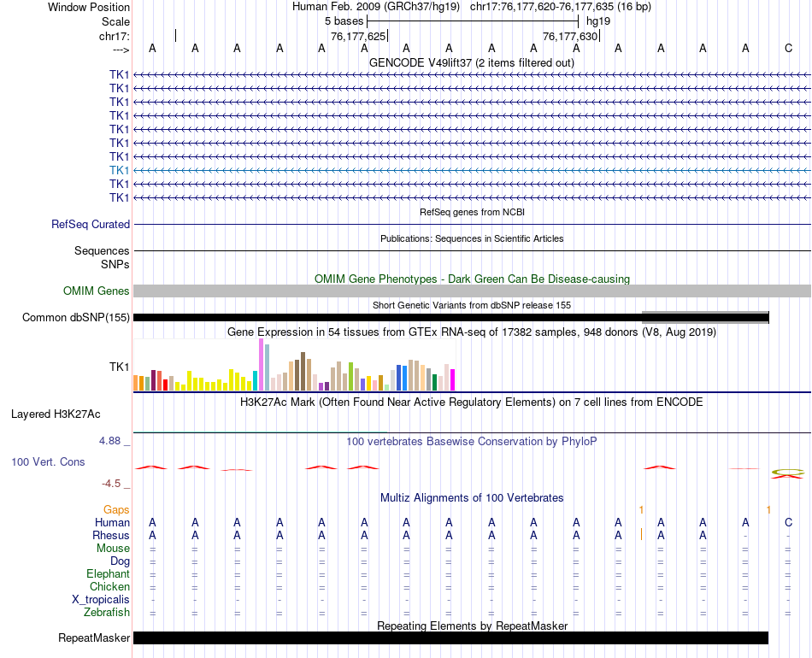Click the tallest violet GTEx expression bar
Viewport: 812px width, 658px height.
click(261, 364)
